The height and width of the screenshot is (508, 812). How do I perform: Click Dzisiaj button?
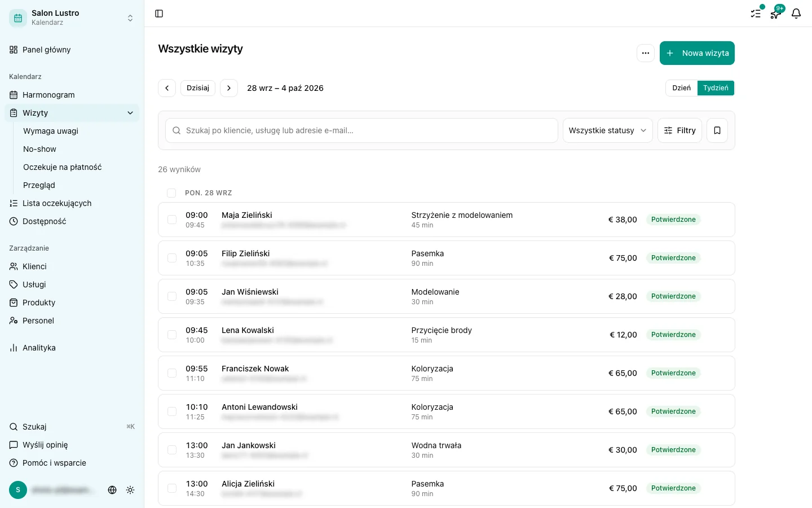coord(198,88)
